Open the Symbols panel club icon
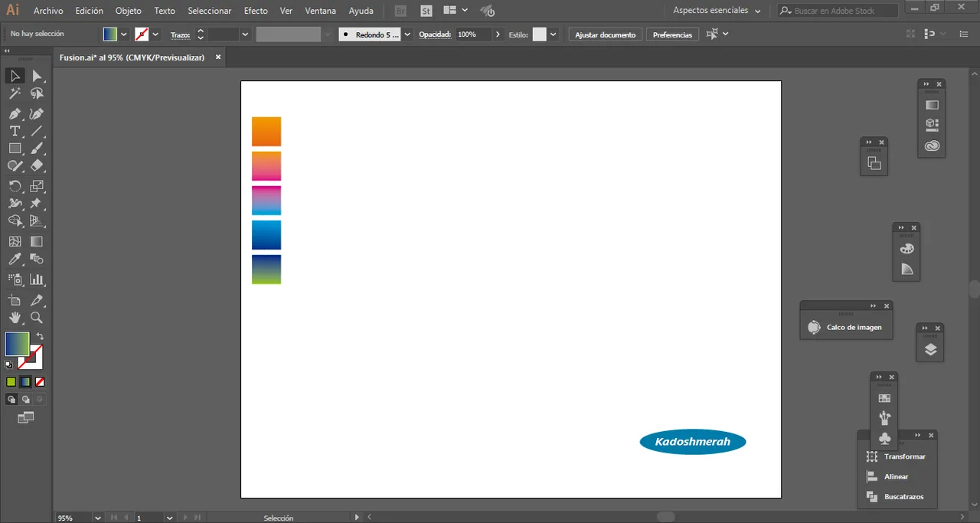The height and width of the screenshot is (523, 980). tap(884, 438)
